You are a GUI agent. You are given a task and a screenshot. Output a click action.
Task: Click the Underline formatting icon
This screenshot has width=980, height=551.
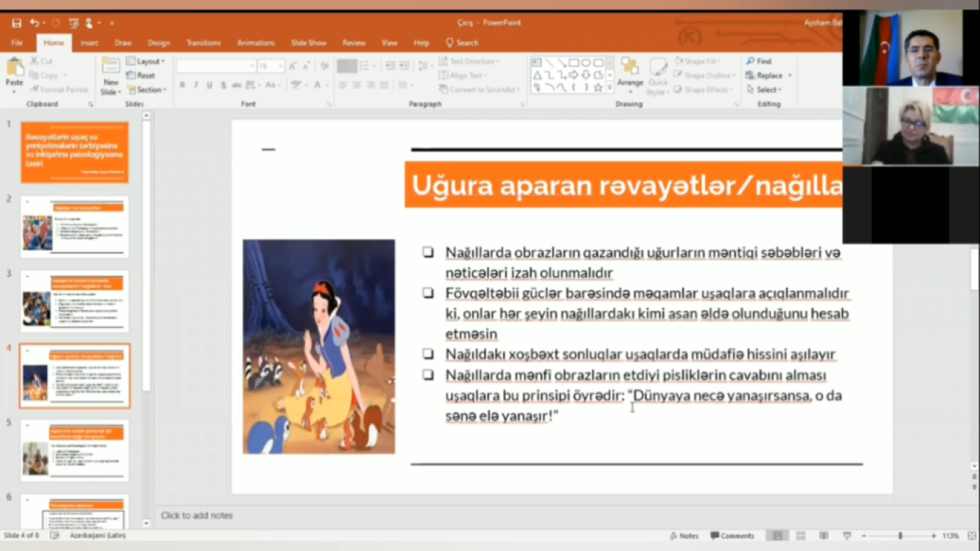209,85
